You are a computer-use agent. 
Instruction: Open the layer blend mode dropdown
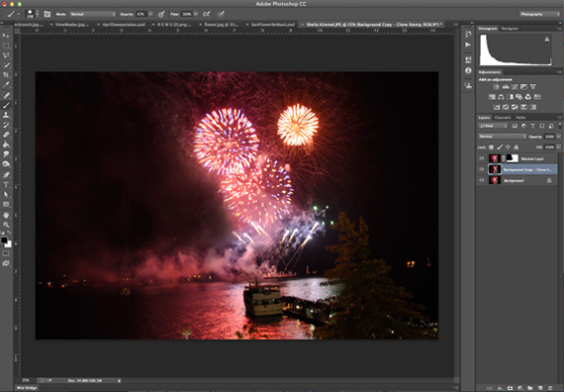(502, 137)
